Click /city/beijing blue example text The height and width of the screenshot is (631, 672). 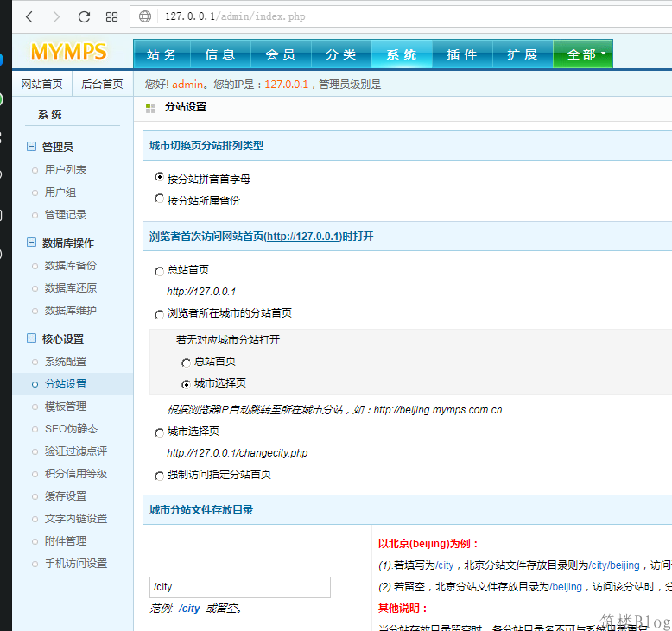coord(614,565)
